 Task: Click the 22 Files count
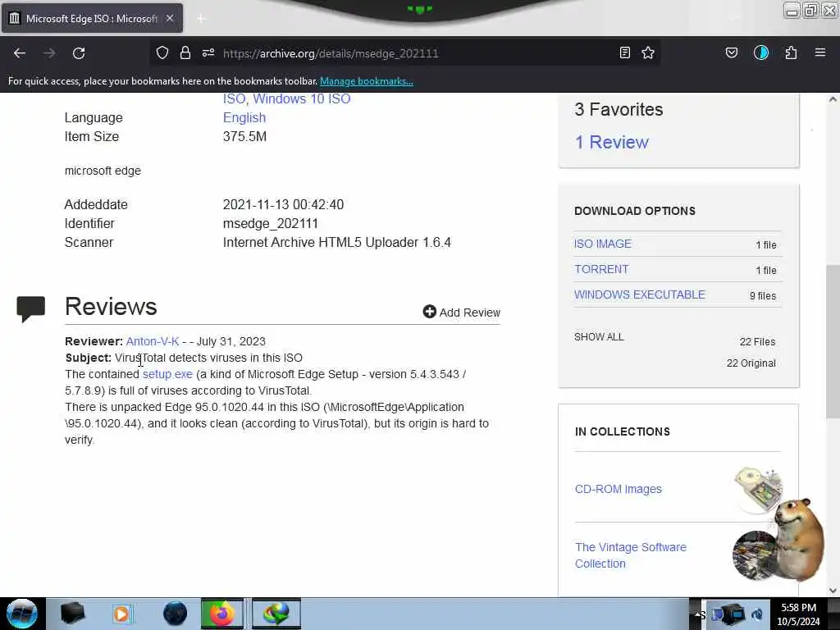pos(757,342)
